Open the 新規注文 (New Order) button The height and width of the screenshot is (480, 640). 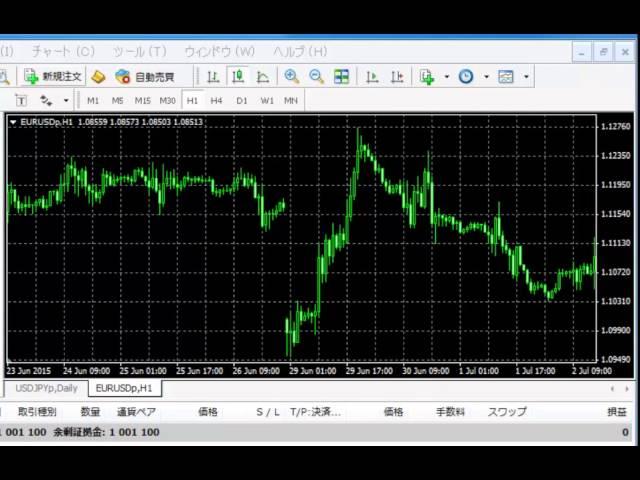coord(53,76)
